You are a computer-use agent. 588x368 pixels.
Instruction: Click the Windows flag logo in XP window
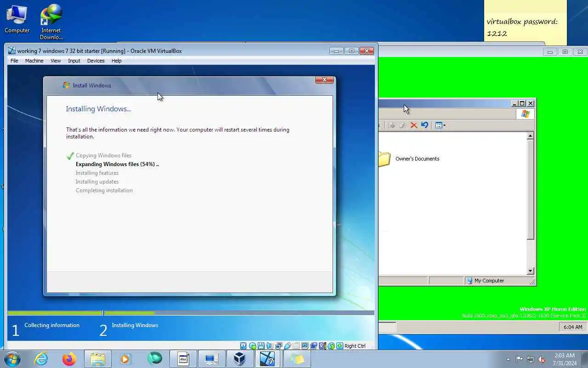pos(526,114)
